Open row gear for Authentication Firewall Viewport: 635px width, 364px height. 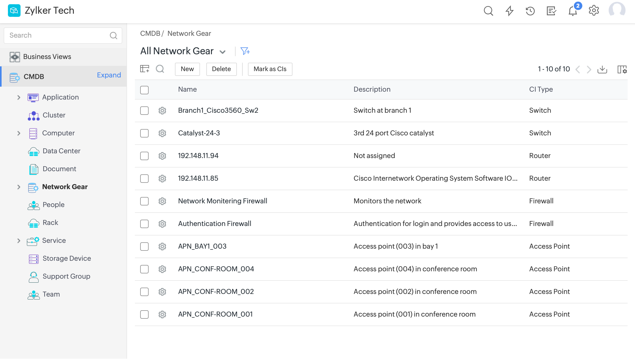click(162, 224)
